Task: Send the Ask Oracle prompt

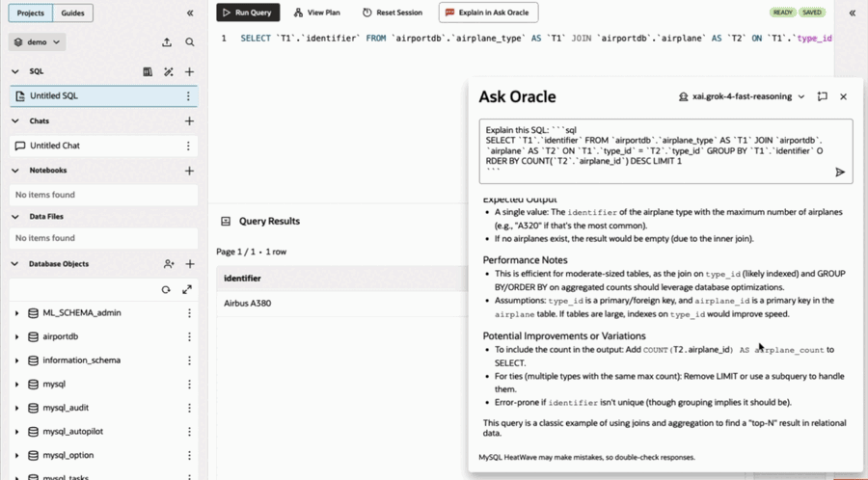Action: click(x=840, y=173)
